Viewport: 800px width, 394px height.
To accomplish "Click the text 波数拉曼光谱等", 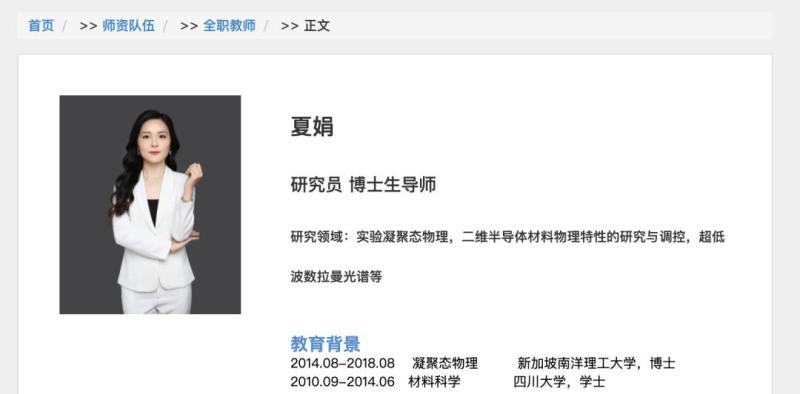I will coord(336,277).
